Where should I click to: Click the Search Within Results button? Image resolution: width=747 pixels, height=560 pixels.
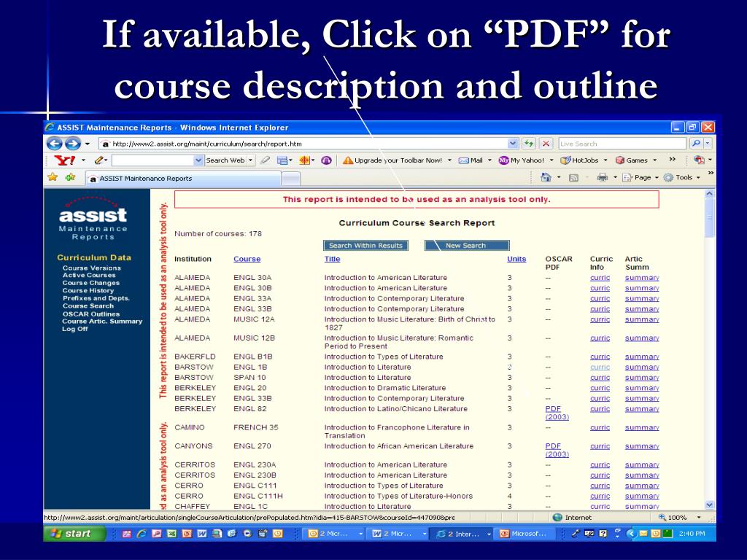tap(365, 245)
